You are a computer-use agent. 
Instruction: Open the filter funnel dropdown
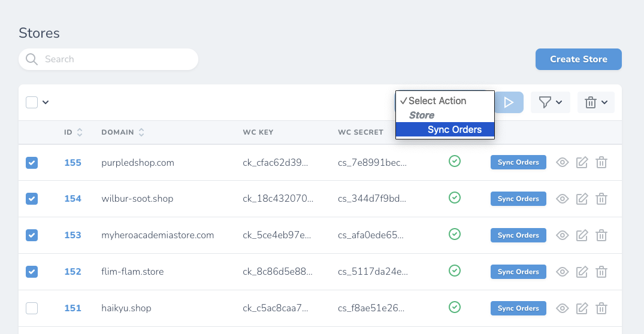550,102
